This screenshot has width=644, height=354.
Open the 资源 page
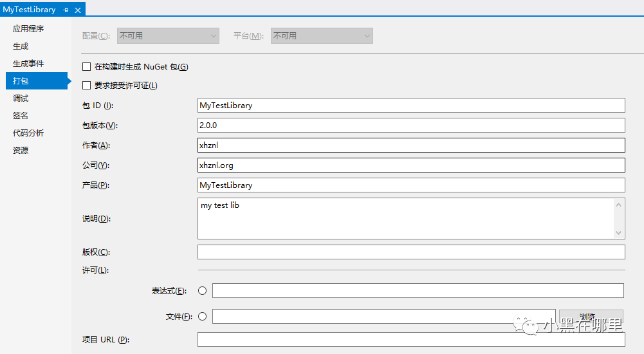tap(21, 151)
